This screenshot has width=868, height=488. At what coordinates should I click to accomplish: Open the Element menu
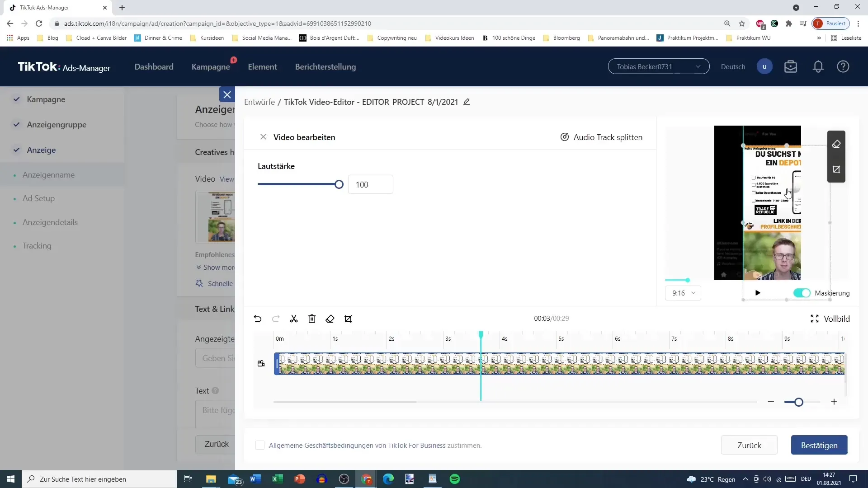coord(262,66)
